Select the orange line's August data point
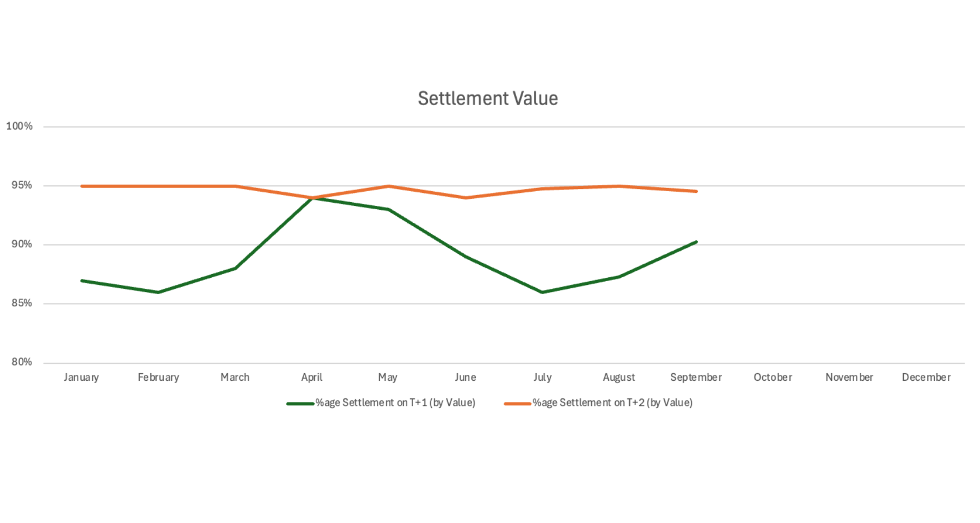Screen dimensions: 980x523 tap(619, 186)
